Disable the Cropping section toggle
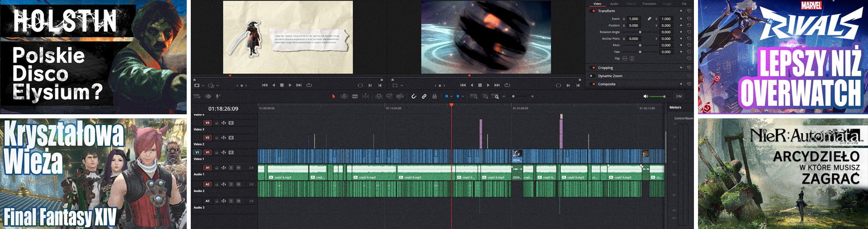Viewport: 868px width, 229px height. click(x=593, y=68)
